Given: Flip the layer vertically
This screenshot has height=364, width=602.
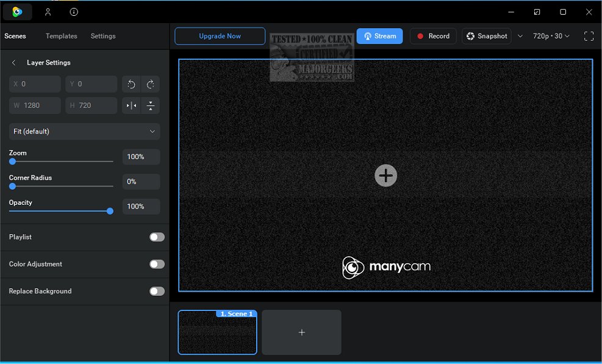Looking at the screenshot, I should [x=150, y=105].
